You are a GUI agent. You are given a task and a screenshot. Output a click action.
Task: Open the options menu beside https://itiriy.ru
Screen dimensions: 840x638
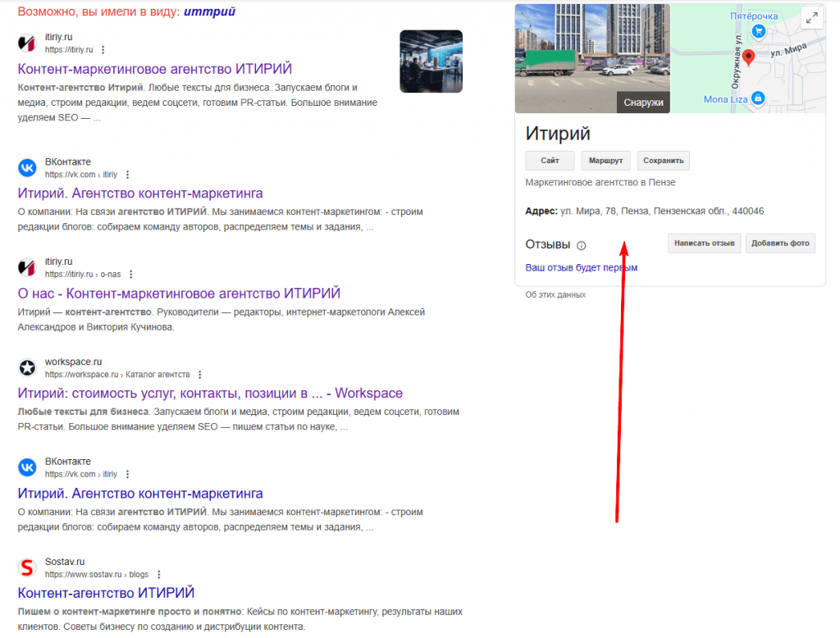pos(103,50)
